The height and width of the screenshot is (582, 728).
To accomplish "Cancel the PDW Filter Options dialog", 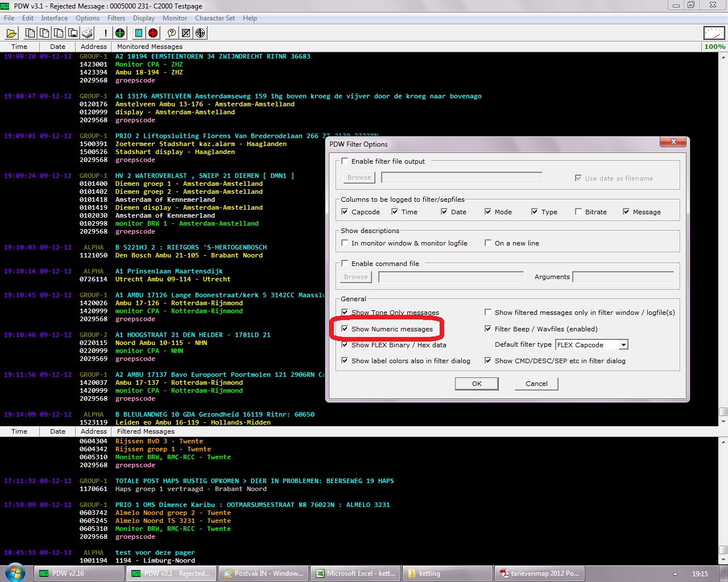I will pyautogui.click(x=536, y=384).
